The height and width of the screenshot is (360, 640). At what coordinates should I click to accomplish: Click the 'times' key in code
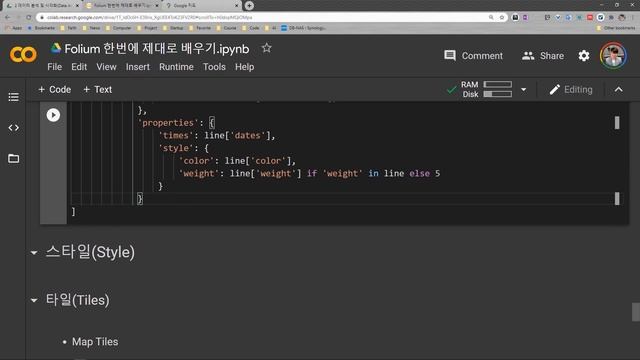[176, 135]
